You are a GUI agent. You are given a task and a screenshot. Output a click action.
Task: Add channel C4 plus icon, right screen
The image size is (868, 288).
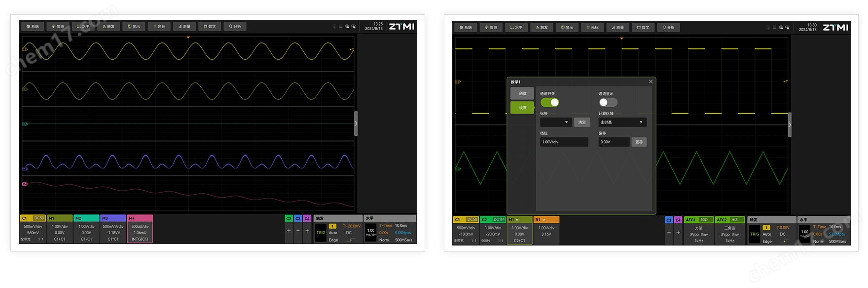click(678, 232)
